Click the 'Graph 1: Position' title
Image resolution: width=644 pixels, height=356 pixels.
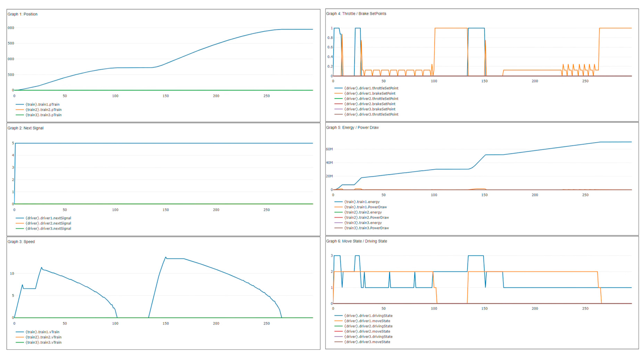[22, 14]
